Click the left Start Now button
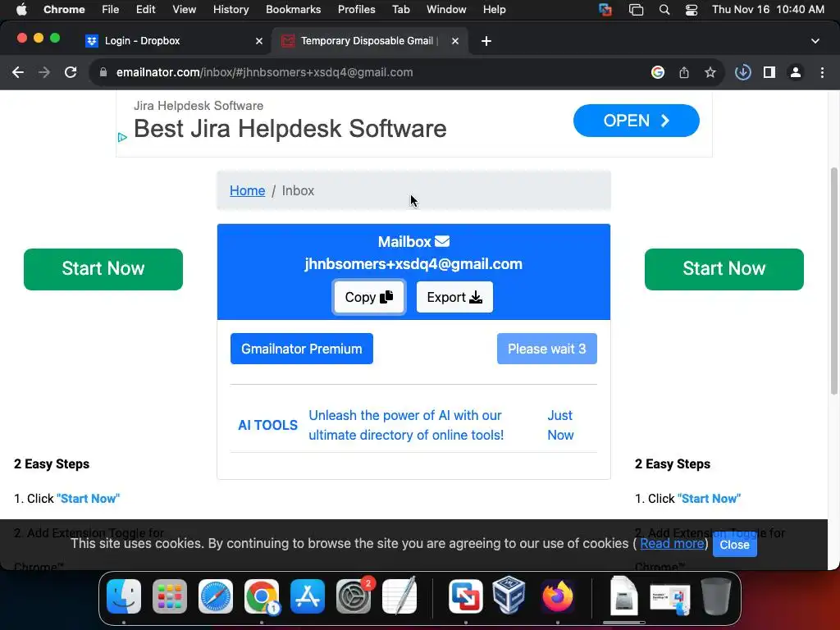This screenshot has width=840, height=630. [x=103, y=269]
